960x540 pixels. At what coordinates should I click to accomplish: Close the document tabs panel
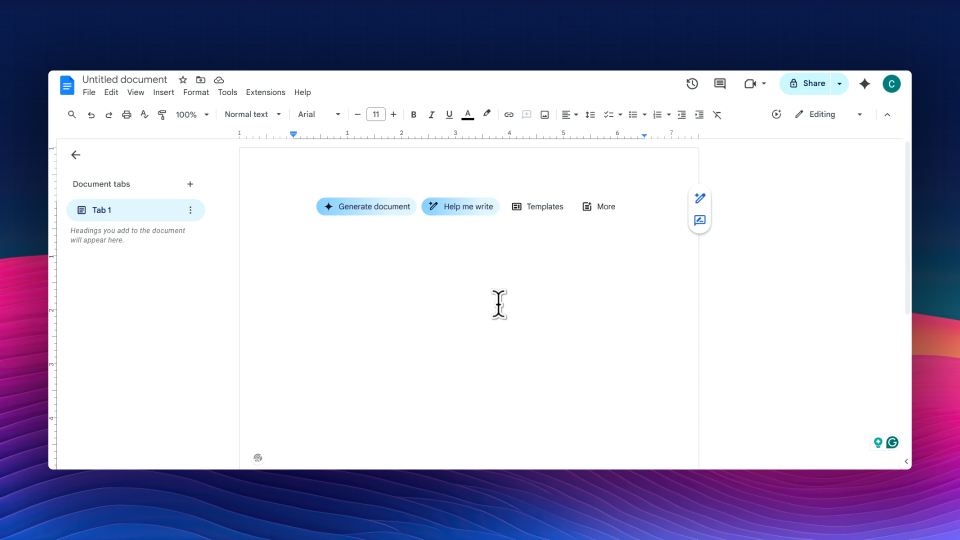tap(75, 155)
